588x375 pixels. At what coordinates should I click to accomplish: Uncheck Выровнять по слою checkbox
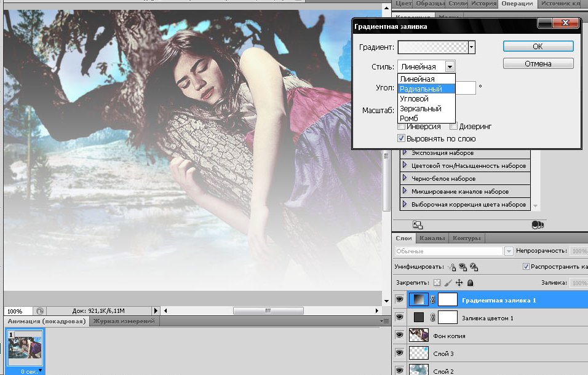pyautogui.click(x=401, y=138)
